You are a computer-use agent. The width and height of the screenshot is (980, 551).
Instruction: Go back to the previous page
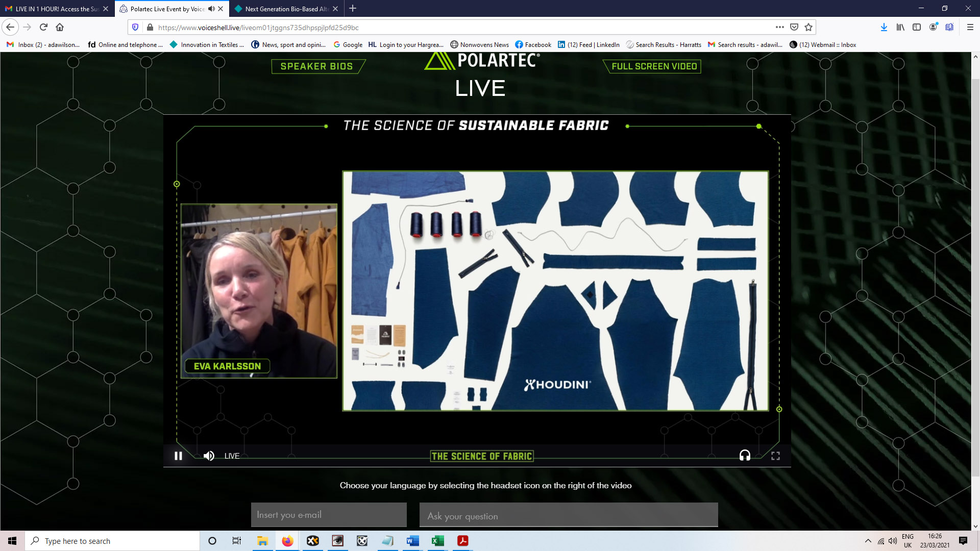[x=10, y=27]
